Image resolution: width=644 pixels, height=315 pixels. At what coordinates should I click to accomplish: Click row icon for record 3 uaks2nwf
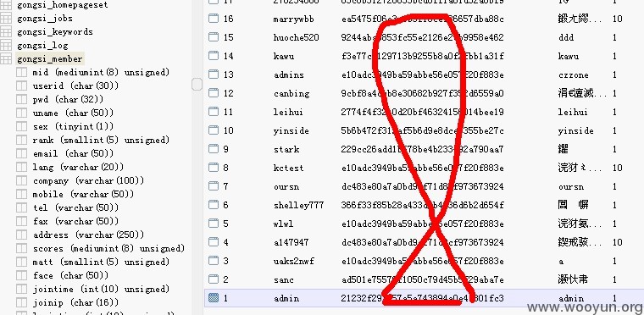[214, 261]
